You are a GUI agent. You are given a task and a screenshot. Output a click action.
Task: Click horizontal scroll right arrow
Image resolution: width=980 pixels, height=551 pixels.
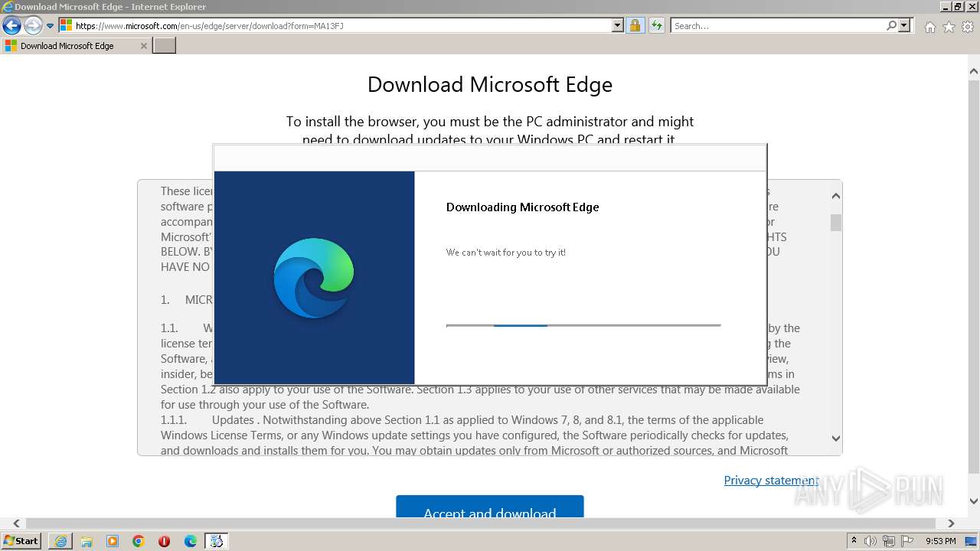point(951,523)
